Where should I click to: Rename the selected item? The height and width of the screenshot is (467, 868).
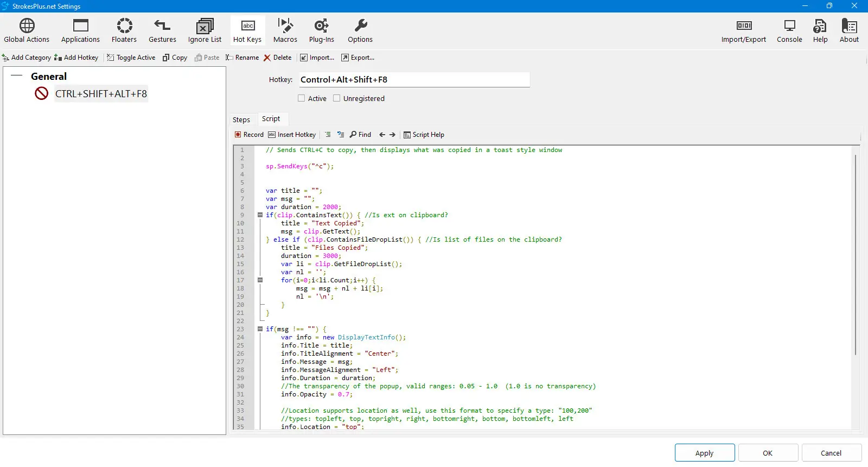pyautogui.click(x=242, y=58)
